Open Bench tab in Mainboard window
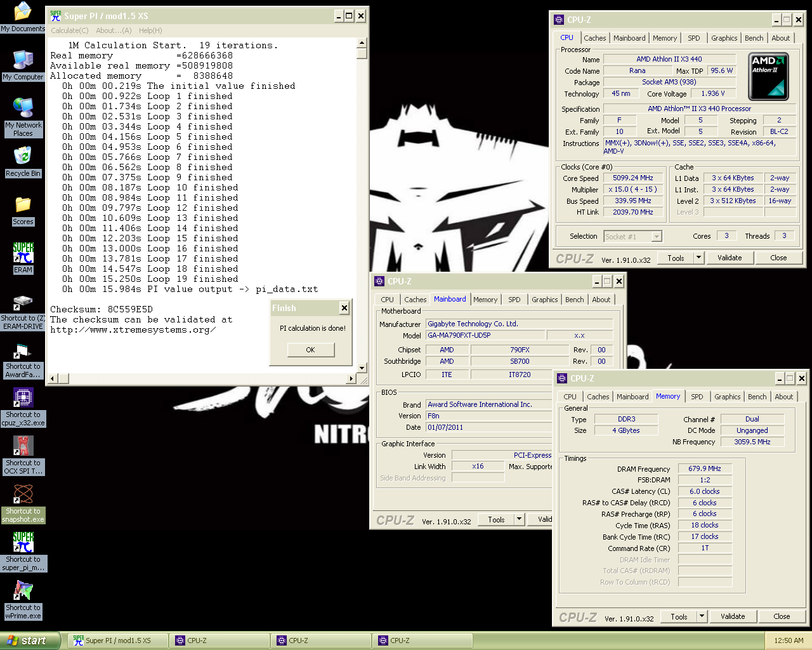This screenshot has width=812, height=650. tap(575, 300)
